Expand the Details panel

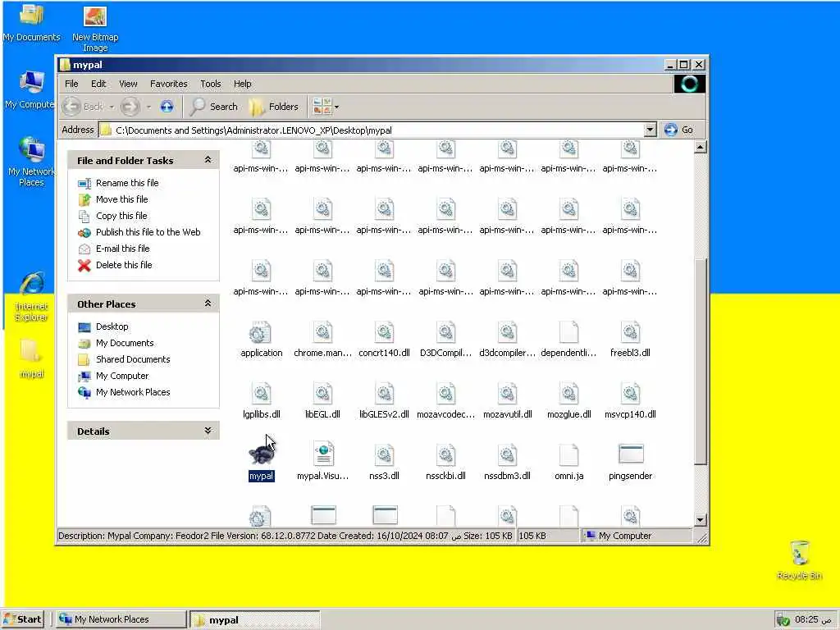coord(208,431)
